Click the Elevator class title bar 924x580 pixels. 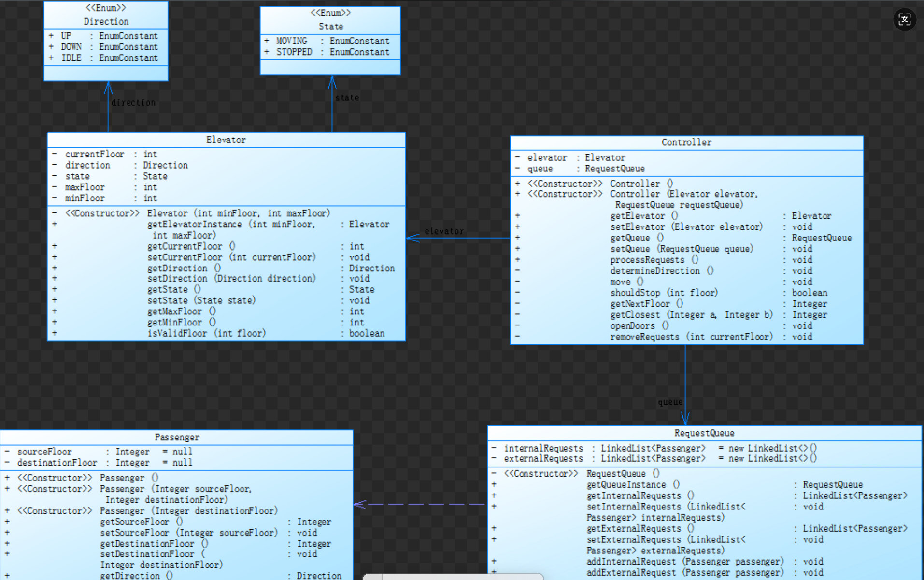tap(226, 140)
